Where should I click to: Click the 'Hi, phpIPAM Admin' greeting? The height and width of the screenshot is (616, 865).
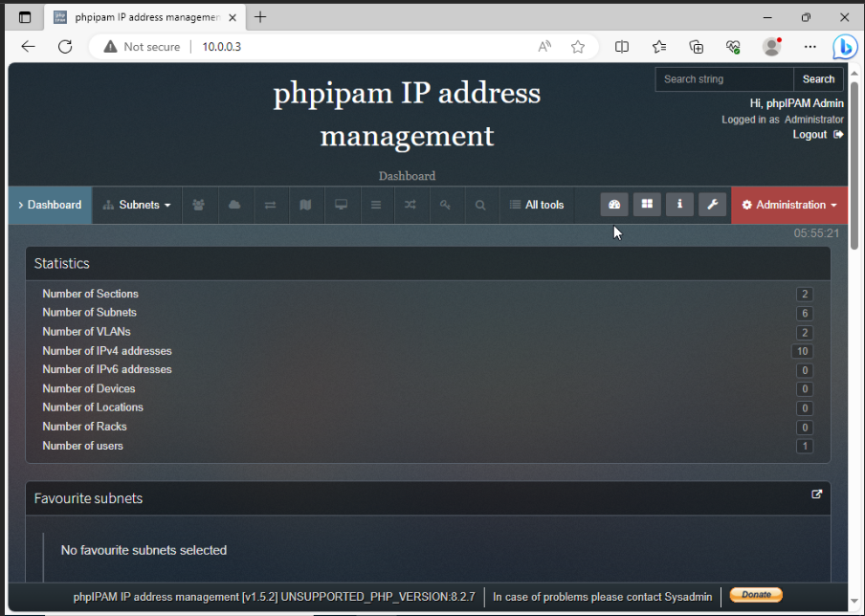[x=797, y=103]
